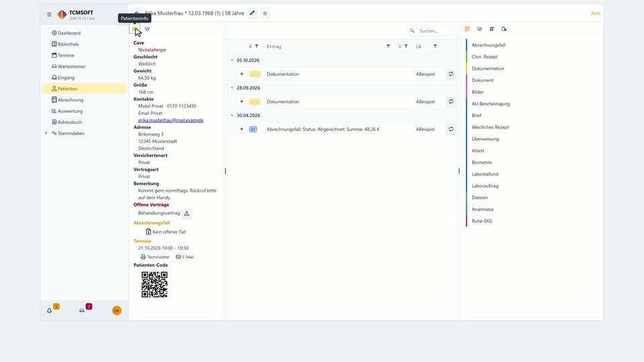644x362 pixels.
Task: Upload the Behandlungsvertrag with upload icon
Action: [x=187, y=213]
